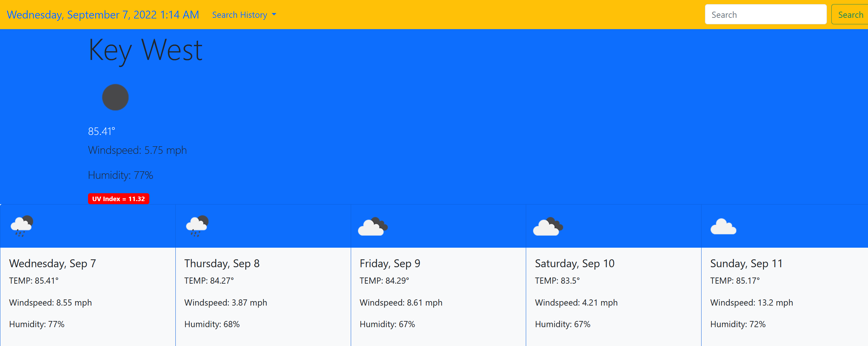Viewport: 868px width, 346px height.
Task: Click the Humidity: 77% current reading
Action: (121, 175)
